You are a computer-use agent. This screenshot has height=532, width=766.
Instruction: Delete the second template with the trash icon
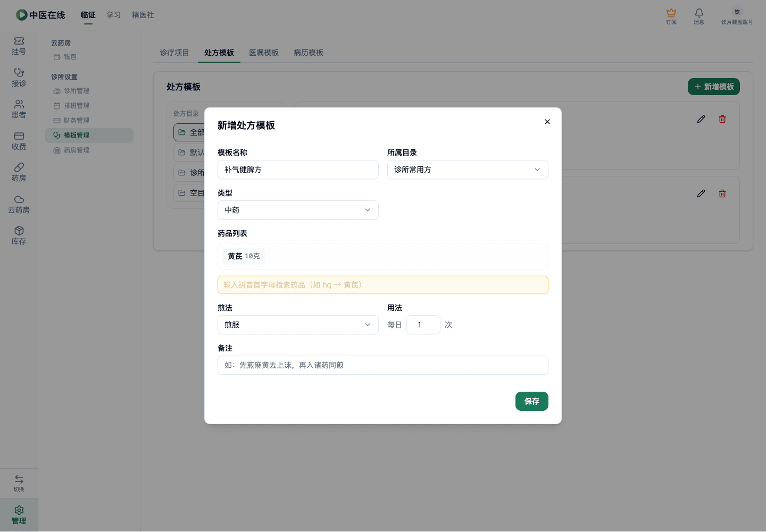point(722,193)
